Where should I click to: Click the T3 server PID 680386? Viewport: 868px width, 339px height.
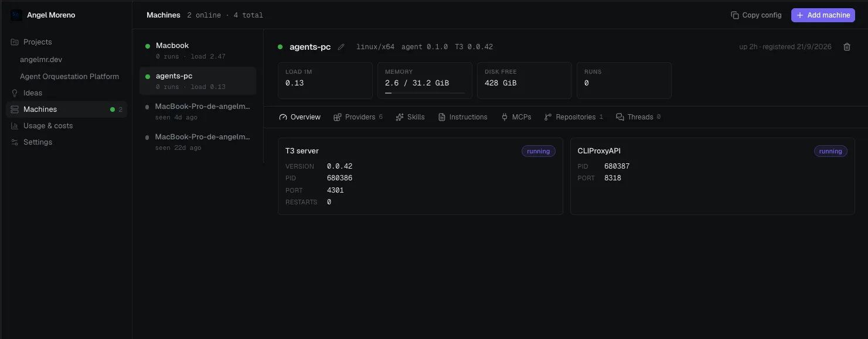(340, 178)
